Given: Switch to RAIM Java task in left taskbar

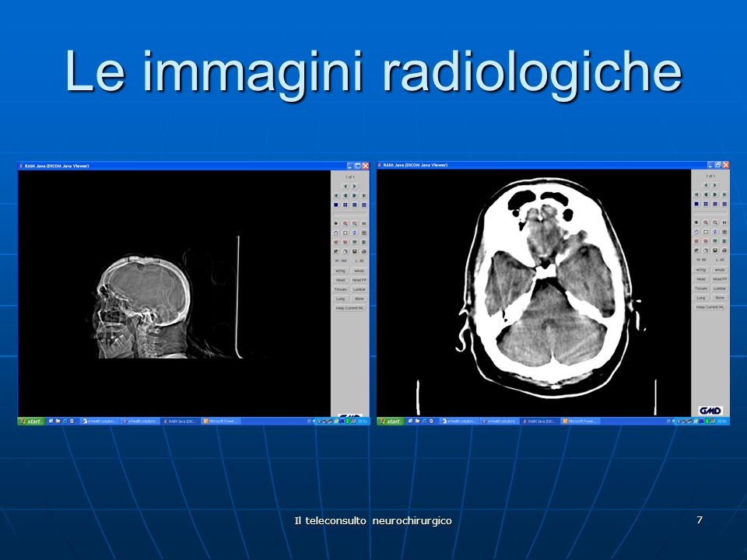Looking at the screenshot, I should tap(180, 422).
